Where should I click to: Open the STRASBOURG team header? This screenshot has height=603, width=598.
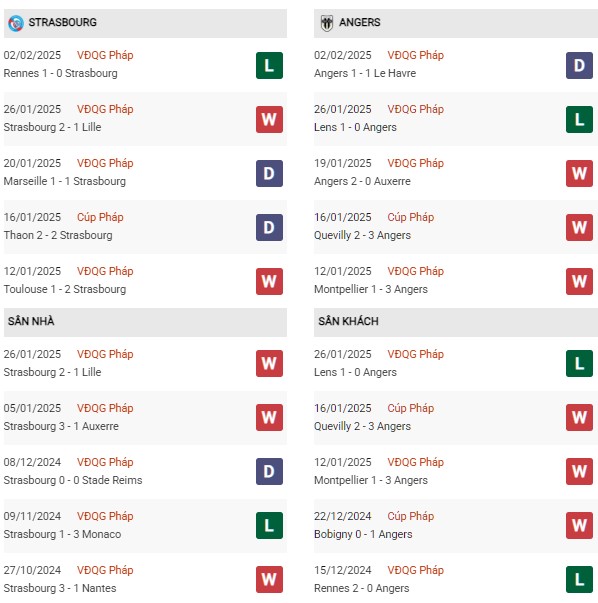145,23
